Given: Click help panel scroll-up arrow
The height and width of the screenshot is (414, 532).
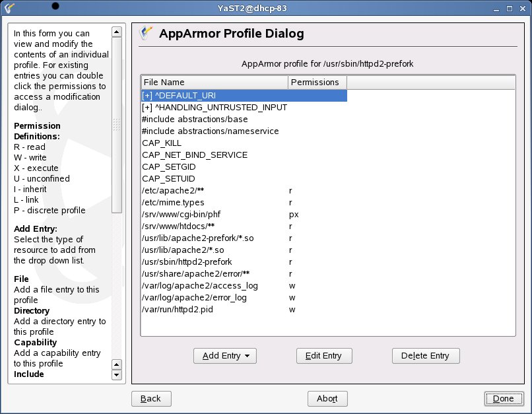Looking at the screenshot, I should tap(117, 32).
